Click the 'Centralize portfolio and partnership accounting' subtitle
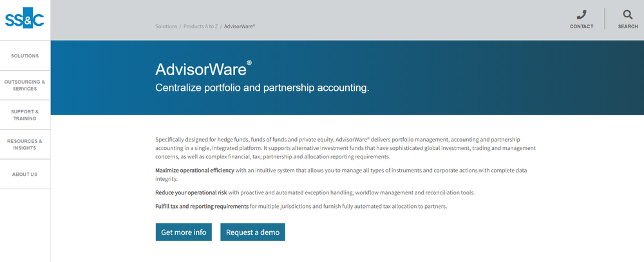Screen dimensions: 644x262 pos(262,88)
